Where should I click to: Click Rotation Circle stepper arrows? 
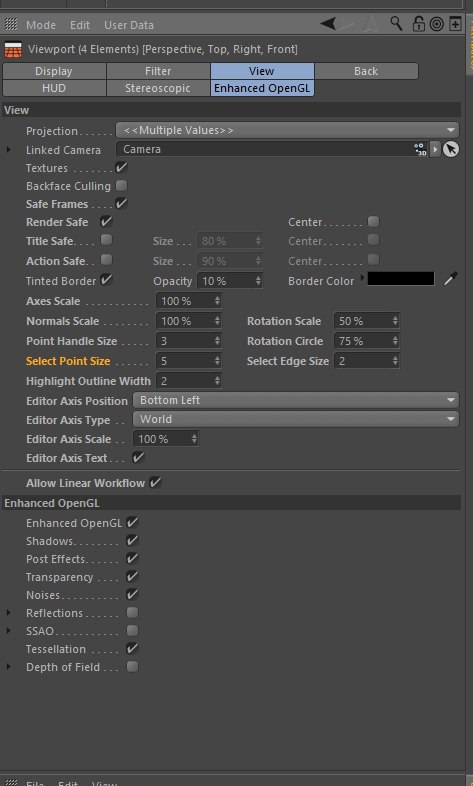click(395, 341)
